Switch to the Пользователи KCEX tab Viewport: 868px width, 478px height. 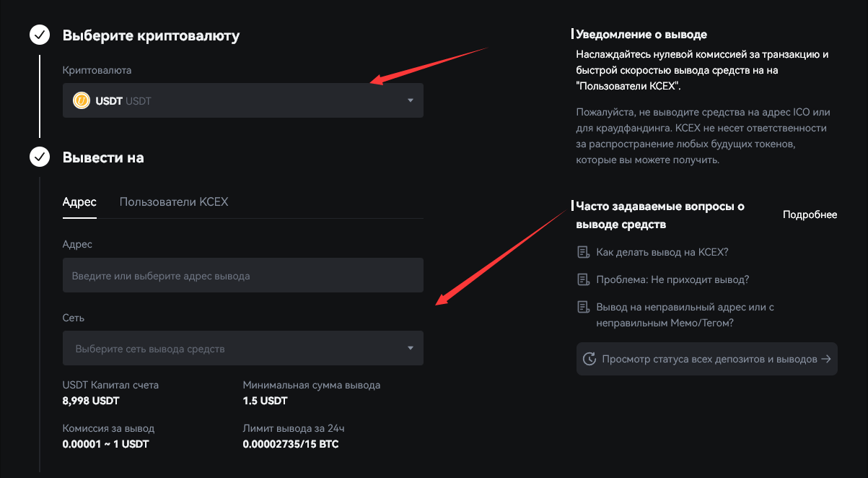point(174,201)
